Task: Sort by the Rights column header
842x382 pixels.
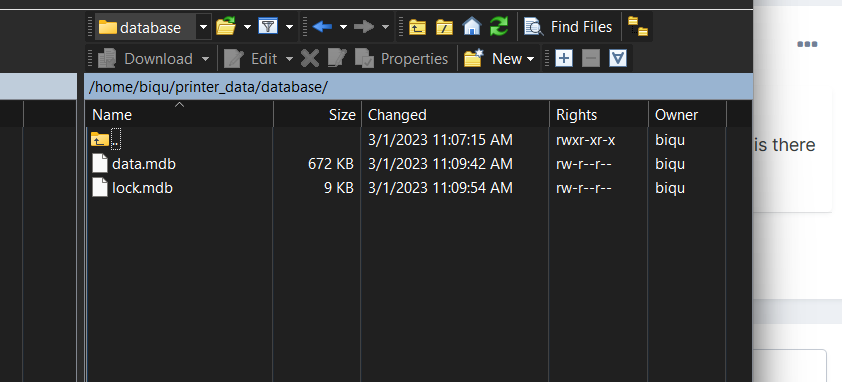Action: [x=599, y=114]
